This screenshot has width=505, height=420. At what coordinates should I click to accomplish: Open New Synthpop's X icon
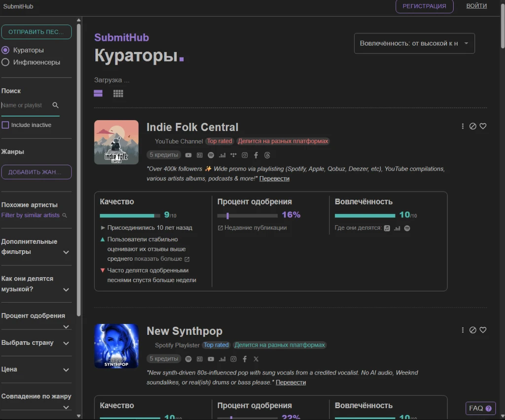click(x=256, y=359)
